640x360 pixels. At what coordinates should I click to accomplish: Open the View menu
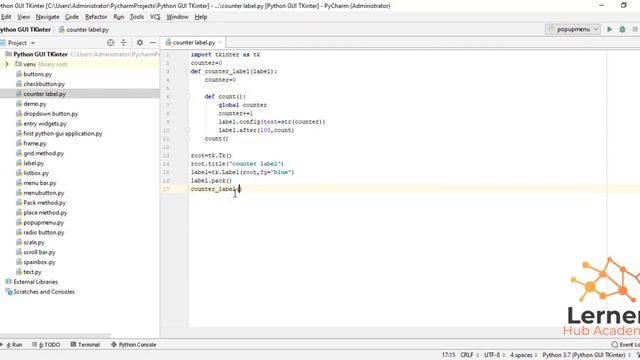tap(24, 17)
